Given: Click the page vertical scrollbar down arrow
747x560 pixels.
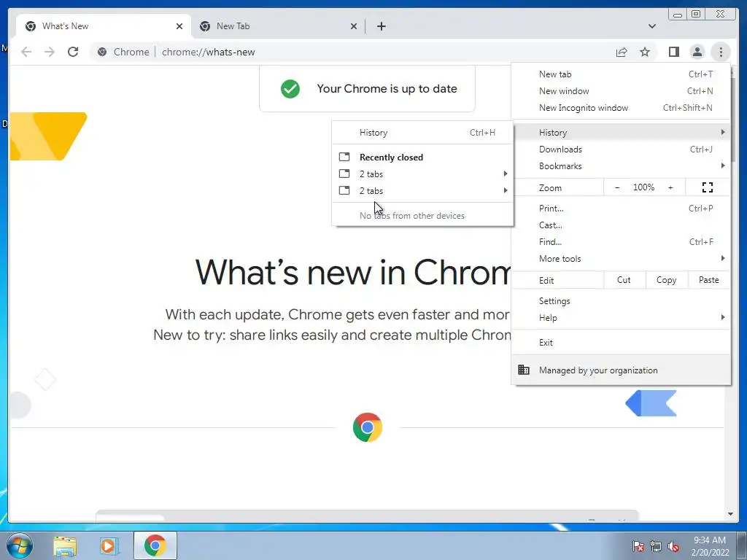Looking at the screenshot, I should 730,514.
